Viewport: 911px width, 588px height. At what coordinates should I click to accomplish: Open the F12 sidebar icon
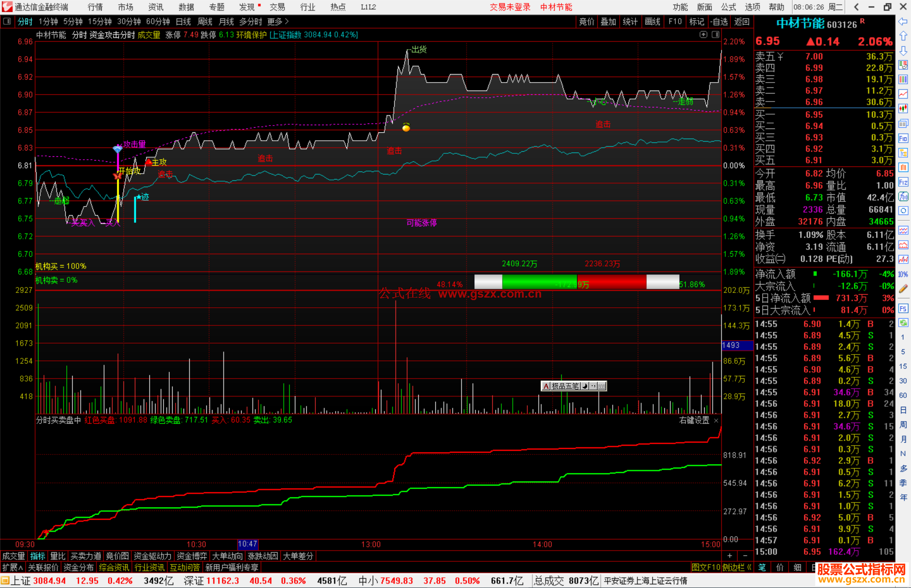pyautogui.click(x=903, y=182)
